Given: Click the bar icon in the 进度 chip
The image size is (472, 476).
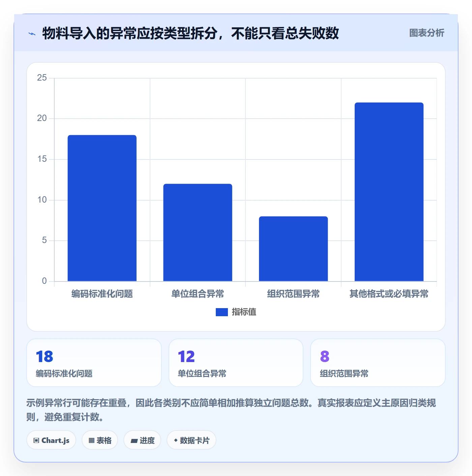Looking at the screenshot, I should (134, 441).
